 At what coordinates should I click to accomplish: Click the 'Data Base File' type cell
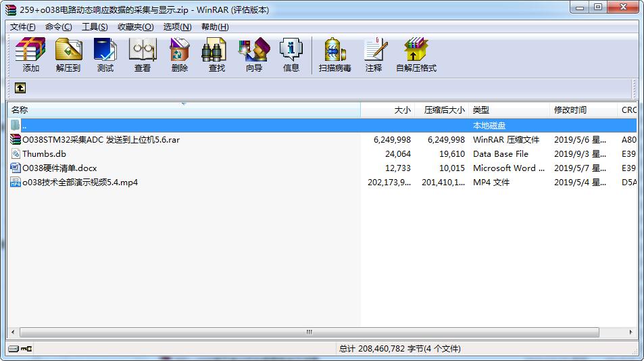[x=501, y=154]
